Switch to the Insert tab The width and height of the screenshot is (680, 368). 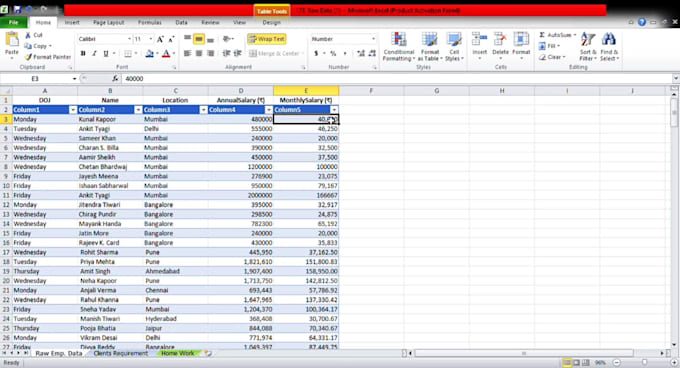pos(72,22)
